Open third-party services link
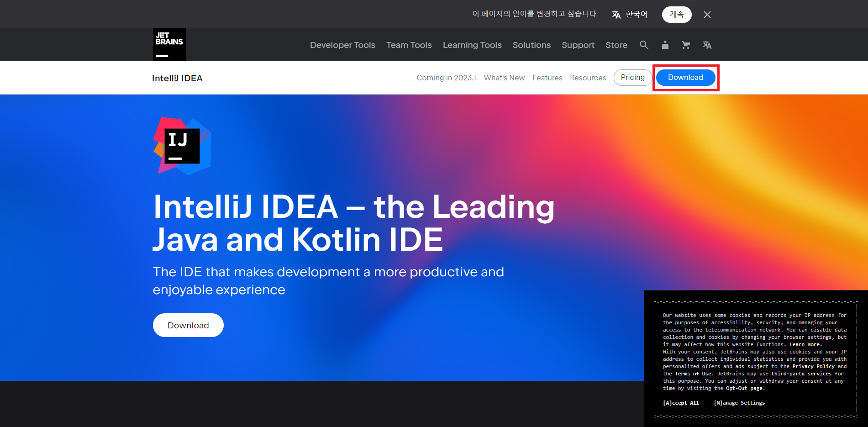This screenshot has width=868, height=427. [x=801, y=374]
